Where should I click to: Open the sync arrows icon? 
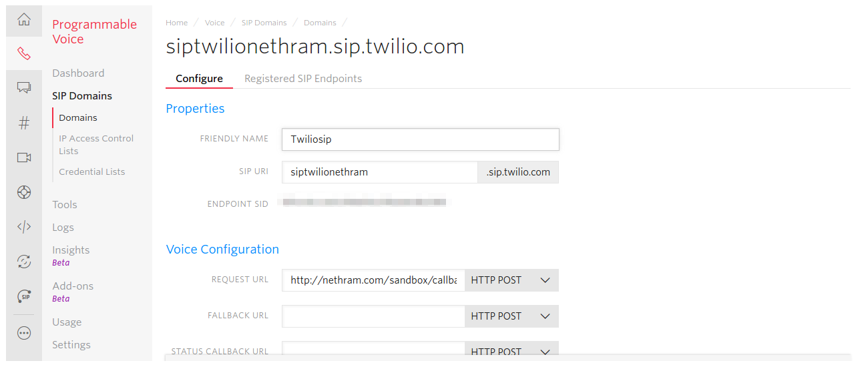(24, 262)
